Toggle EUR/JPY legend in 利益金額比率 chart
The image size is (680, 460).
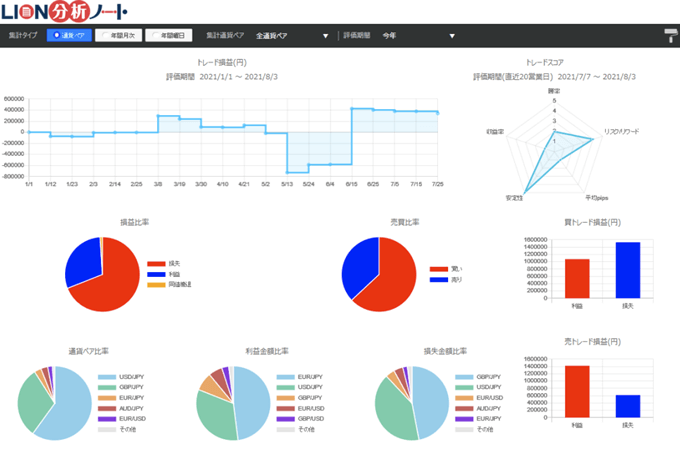(300, 377)
